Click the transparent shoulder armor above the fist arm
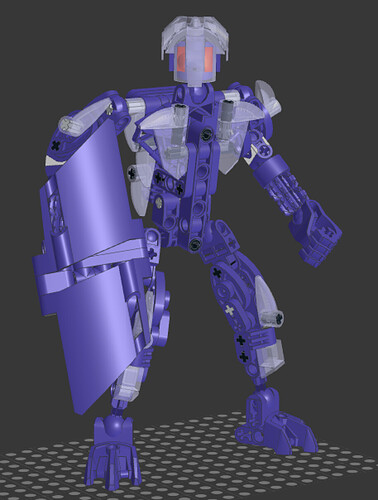378x500 pixels. click(268, 97)
